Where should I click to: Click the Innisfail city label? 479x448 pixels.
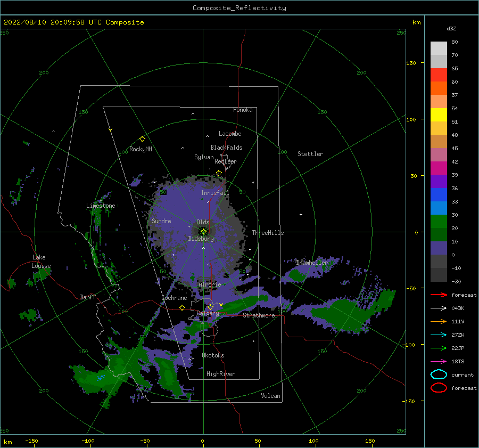(215, 193)
